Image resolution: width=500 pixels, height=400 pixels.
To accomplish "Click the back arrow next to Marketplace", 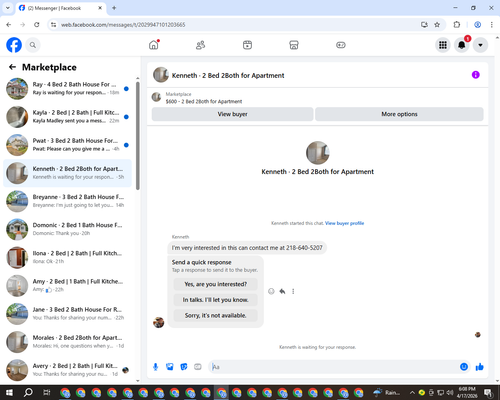I will 12,67.
